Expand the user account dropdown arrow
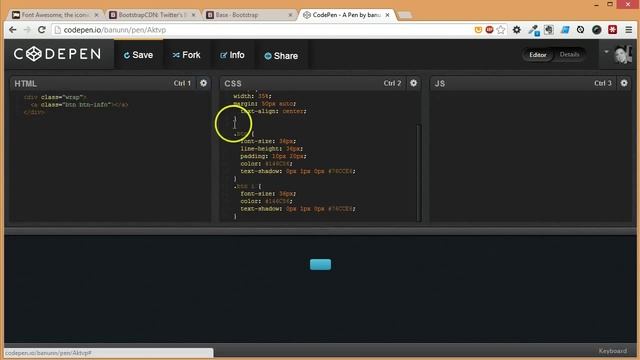The width and height of the screenshot is (640, 360). (x=606, y=52)
